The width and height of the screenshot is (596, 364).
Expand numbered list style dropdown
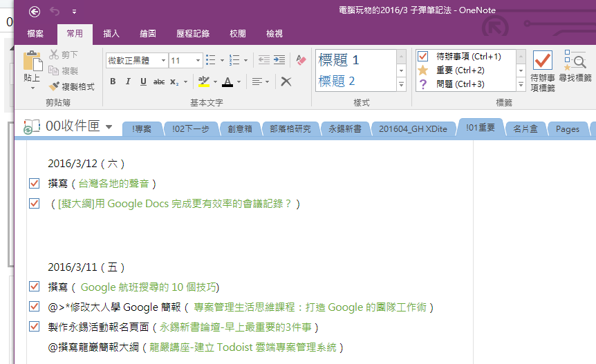tap(245, 60)
